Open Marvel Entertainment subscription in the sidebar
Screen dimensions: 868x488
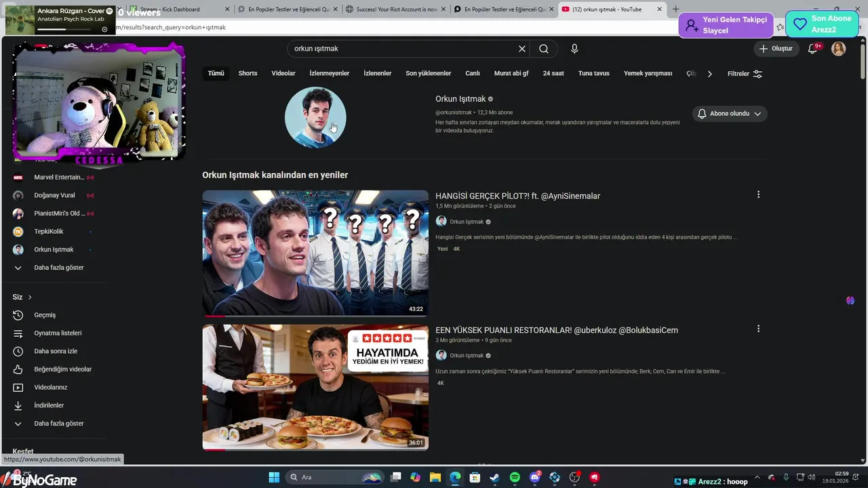pyautogui.click(x=59, y=178)
